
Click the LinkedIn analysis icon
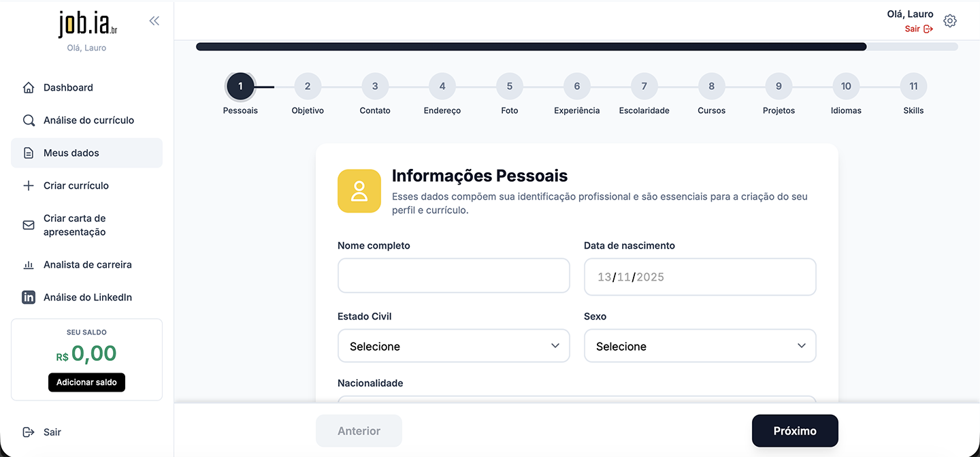[29, 297]
